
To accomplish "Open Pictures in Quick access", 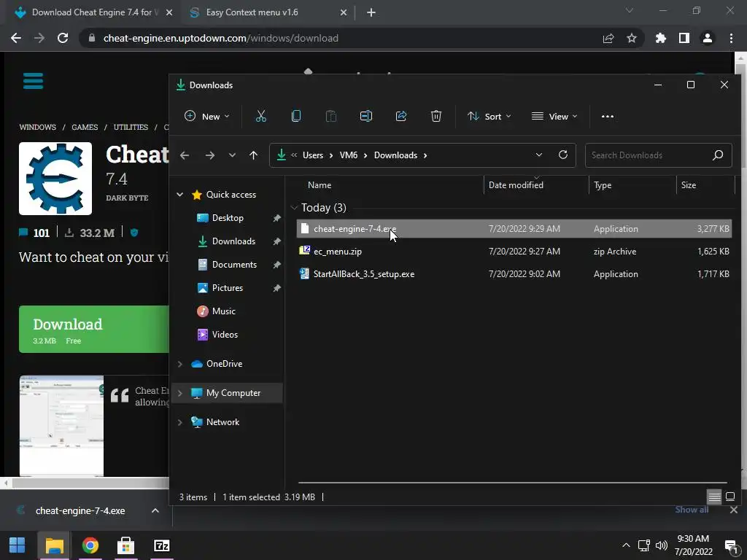I will tap(228, 287).
